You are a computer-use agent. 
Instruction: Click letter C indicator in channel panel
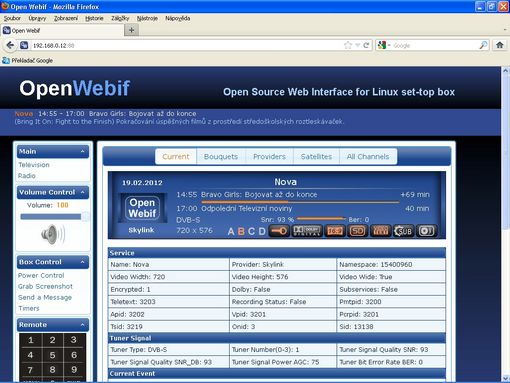tap(251, 231)
